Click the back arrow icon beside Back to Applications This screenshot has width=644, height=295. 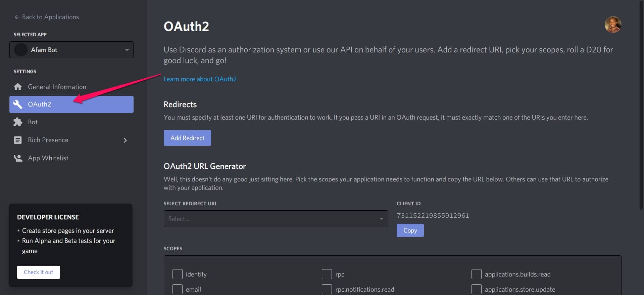click(17, 17)
